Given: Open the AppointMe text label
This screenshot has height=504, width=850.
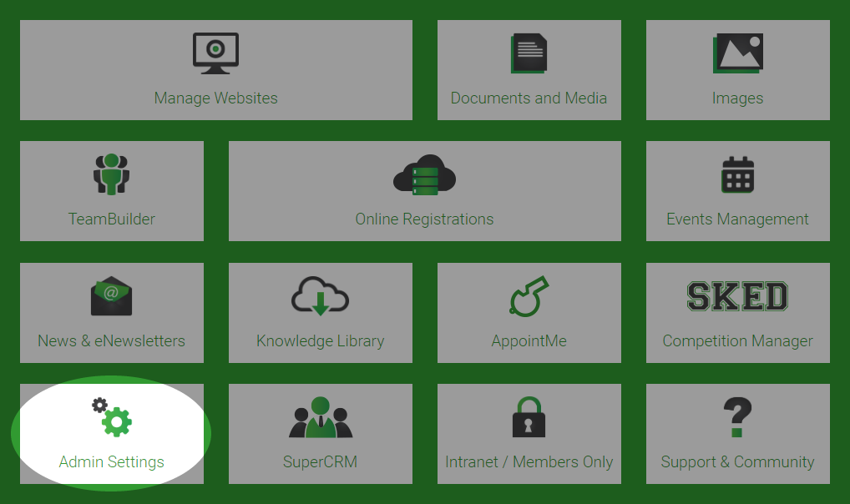Looking at the screenshot, I should click(529, 341).
